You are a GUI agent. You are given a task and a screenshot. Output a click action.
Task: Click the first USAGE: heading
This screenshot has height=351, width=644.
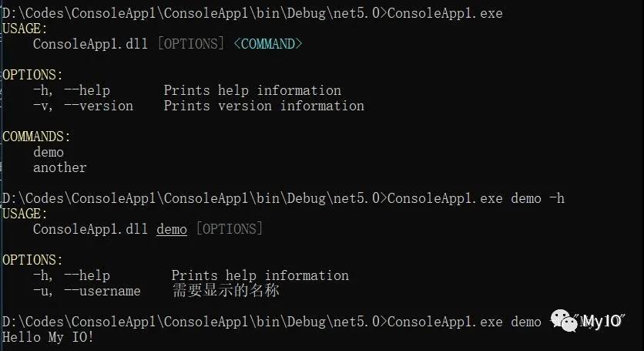click(x=25, y=29)
